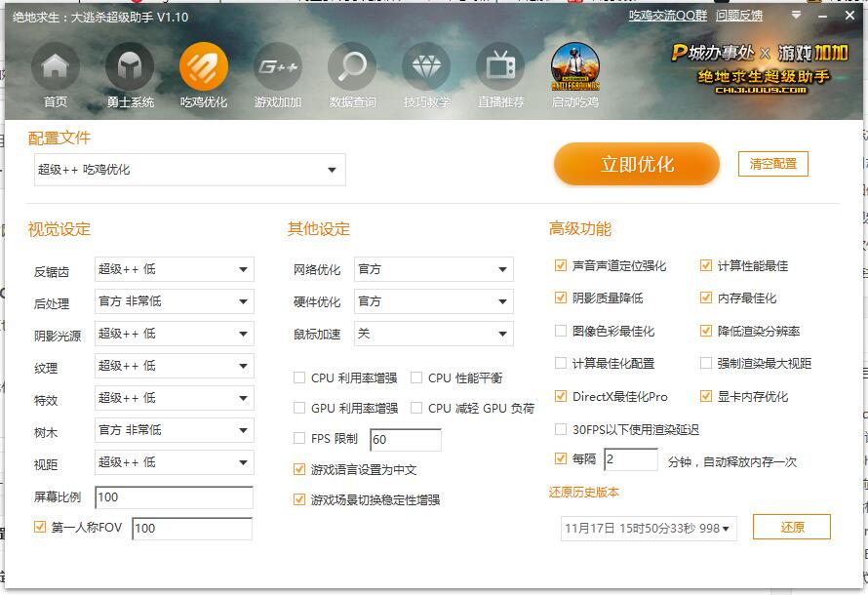Toggle DirectX最佳化Pro checkbox
The width and height of the screenshot is (868, 595).
[x=560, y=396]
